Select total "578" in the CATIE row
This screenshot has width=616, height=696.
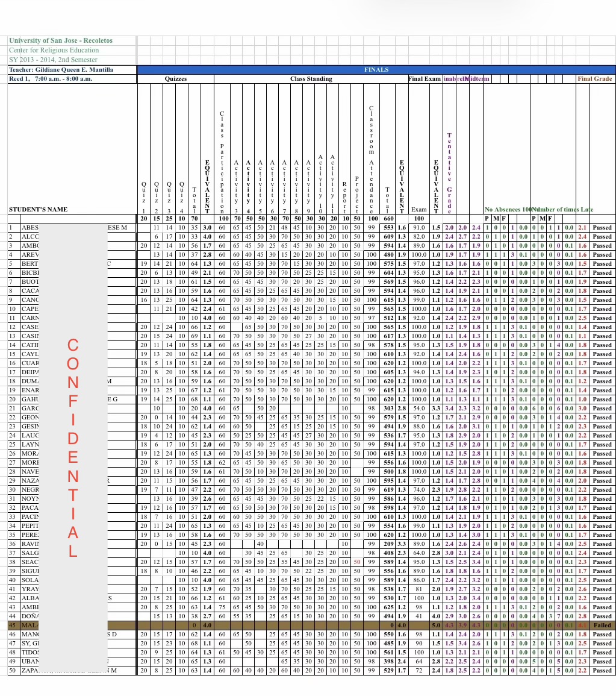click(388, 345)
